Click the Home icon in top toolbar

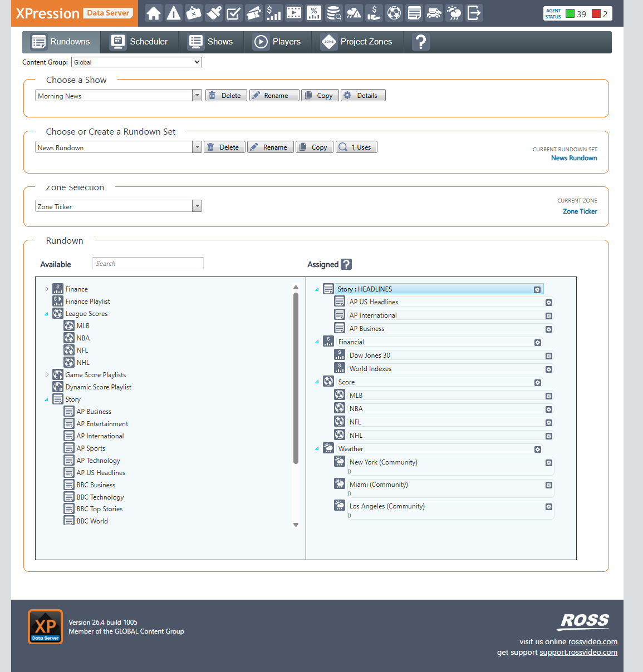coord(154,13)
